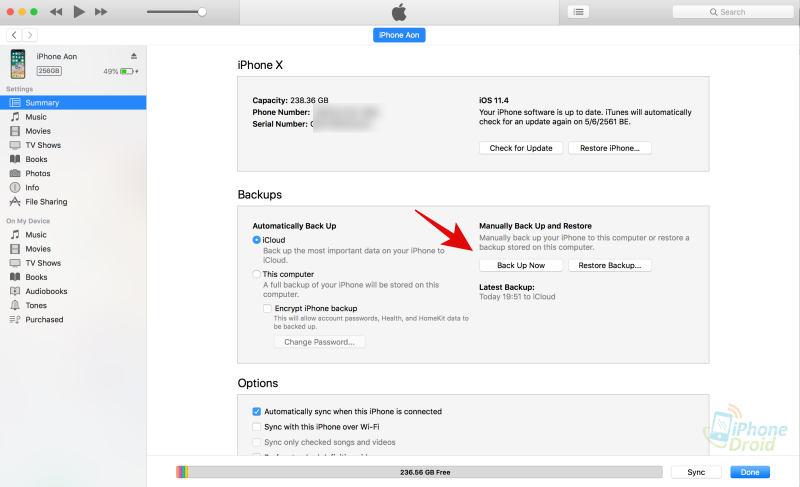Image resolution: width=800 pixels, height=487 pixels.
Task: Click the Photos camera icon
Action: (15, 173)
